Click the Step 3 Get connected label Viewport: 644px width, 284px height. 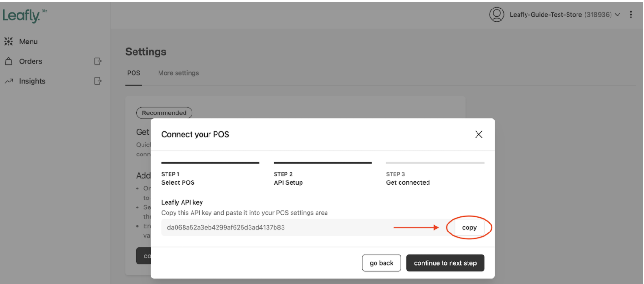408,179
